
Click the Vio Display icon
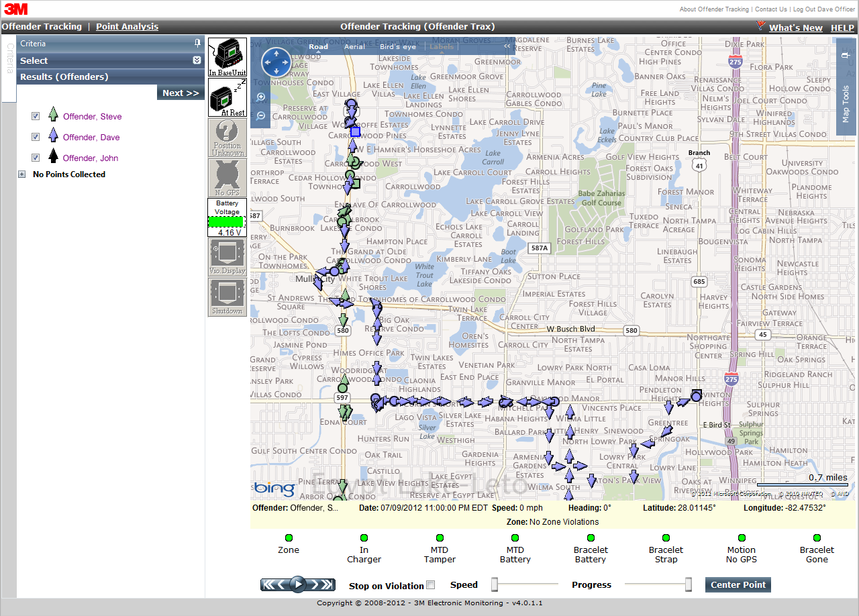tap(228, 257)
